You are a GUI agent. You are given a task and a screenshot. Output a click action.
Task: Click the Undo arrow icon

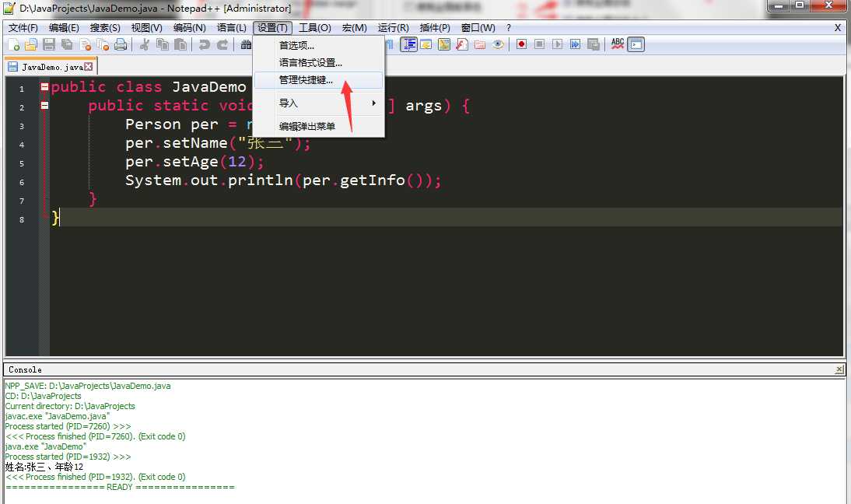(204, 44)
